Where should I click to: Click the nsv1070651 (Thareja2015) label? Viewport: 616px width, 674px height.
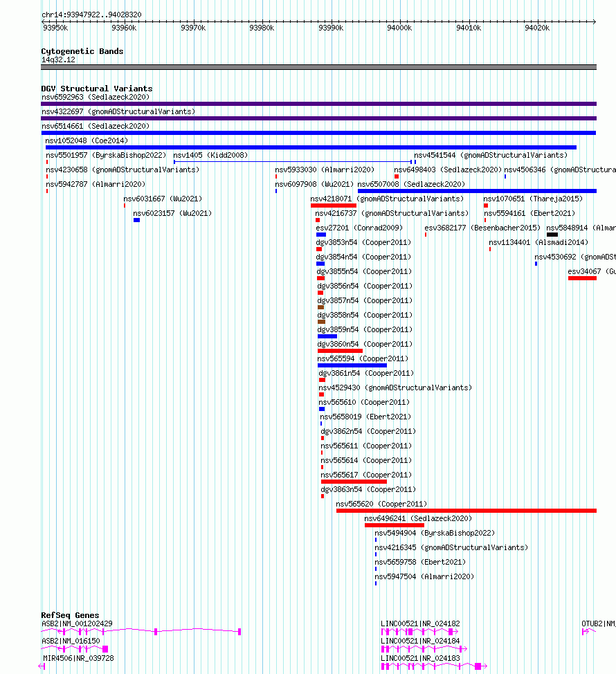pyautogui.click(x=533, y=199)
